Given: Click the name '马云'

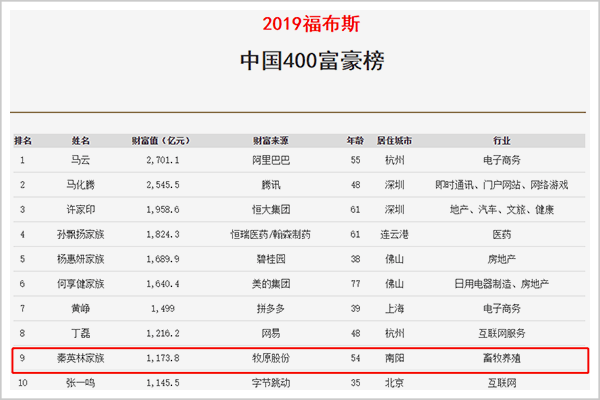Looking at the screenshot, I should point(80,160).
